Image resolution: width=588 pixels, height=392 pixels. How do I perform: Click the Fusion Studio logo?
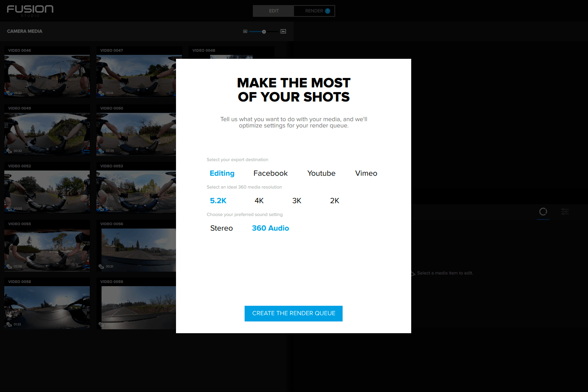[x=30, y=11]
